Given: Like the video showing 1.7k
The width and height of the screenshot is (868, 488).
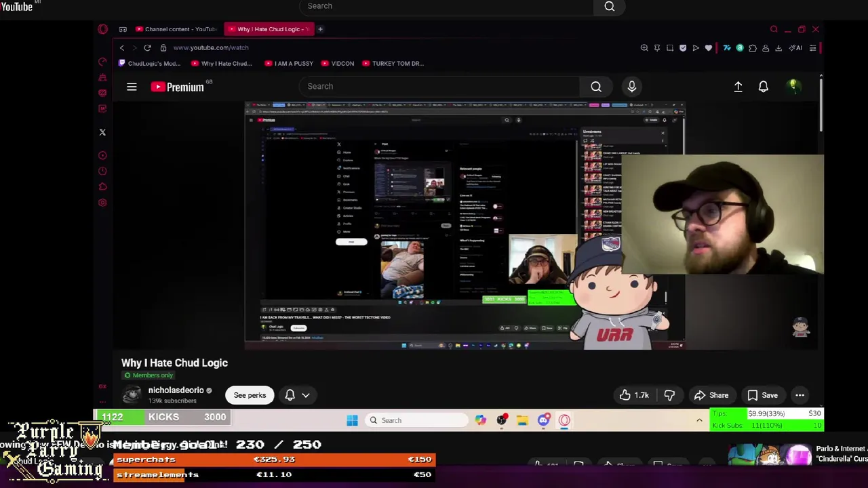Looking at the screenshot, I should [x=634, y=395].
